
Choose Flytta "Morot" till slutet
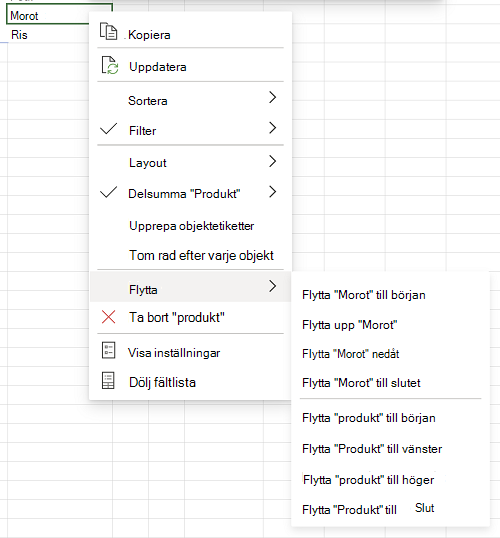361,383
